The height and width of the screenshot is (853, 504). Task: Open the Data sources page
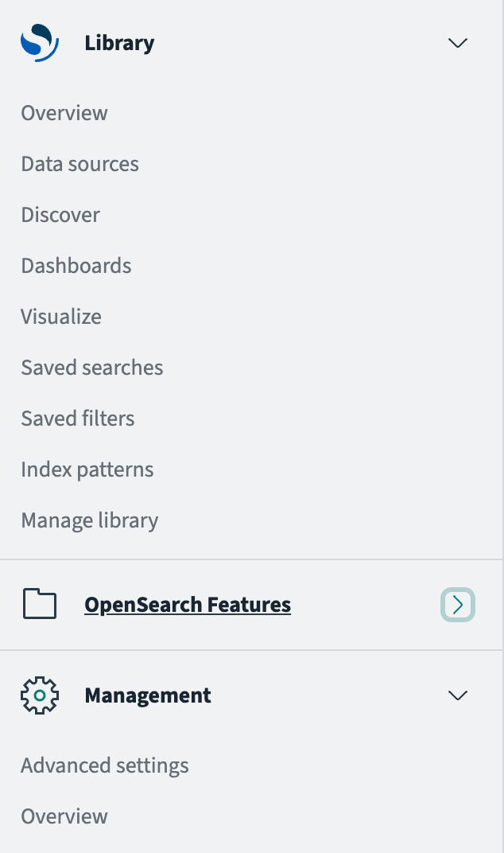point(79,163)
